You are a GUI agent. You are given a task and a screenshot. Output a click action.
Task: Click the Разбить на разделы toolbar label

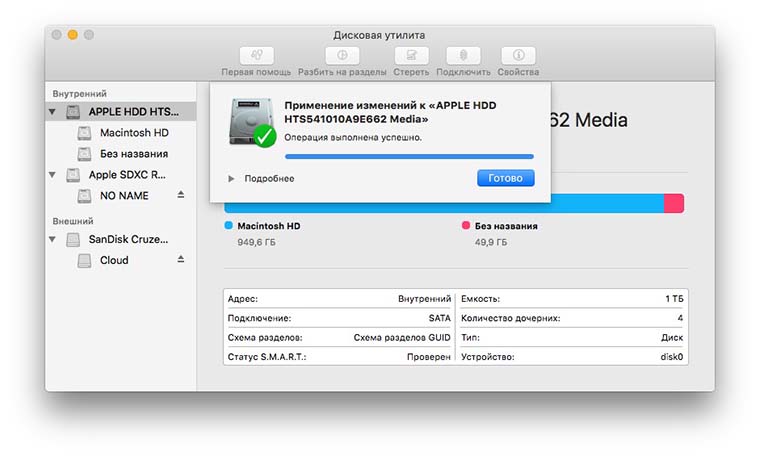click(x=342, y=72)
